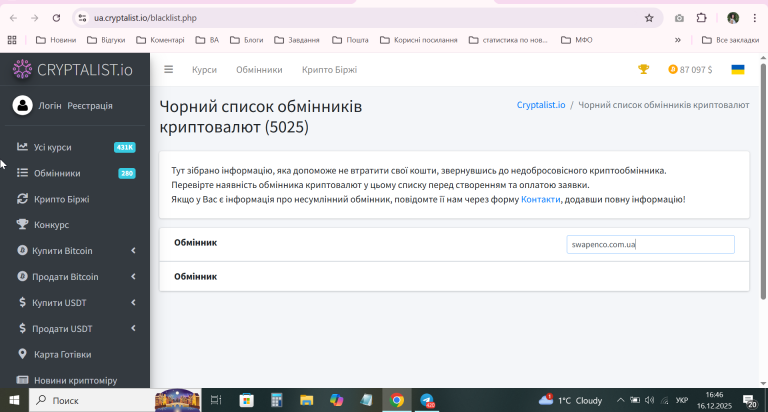Viewport: 768px width, 412px height.
Task: Follow the Cryptalist.io breadcrumb link
Action: 541,105
